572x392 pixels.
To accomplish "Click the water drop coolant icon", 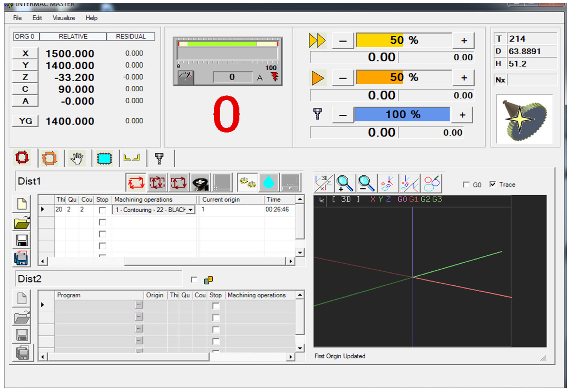I will [x=268, y=182].
